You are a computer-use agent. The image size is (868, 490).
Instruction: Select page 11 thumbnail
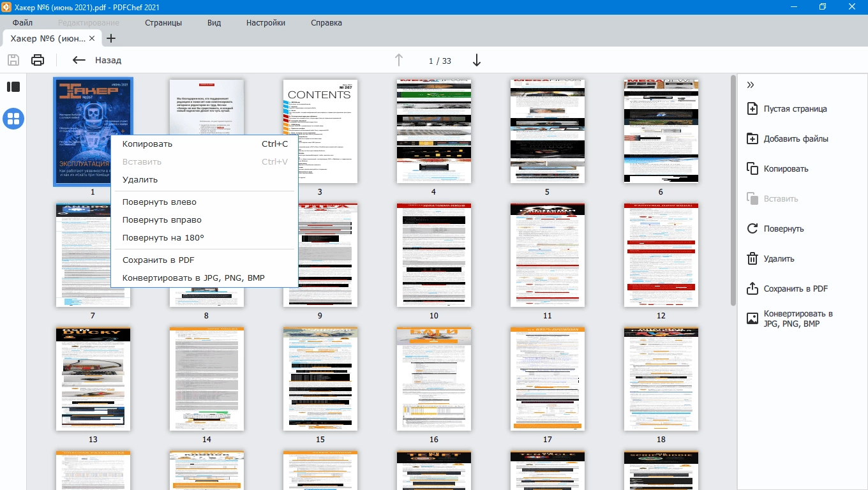tap(547, 255)
